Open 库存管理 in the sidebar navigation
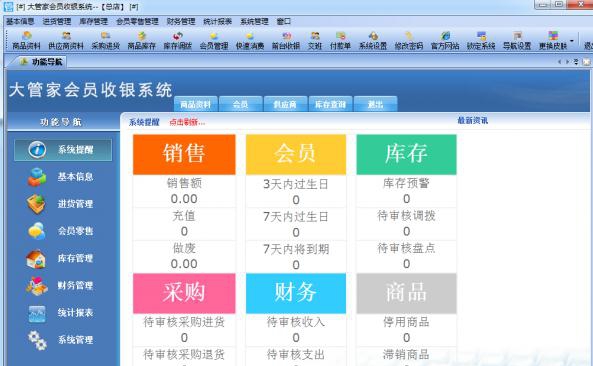593x366 pixels. point(61,258)
